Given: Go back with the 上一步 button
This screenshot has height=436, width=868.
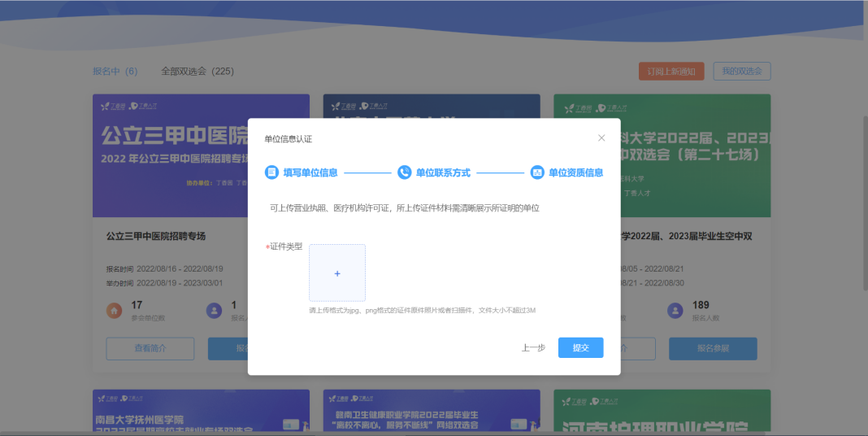Looking at the screenshot, I should pos(533,347).
